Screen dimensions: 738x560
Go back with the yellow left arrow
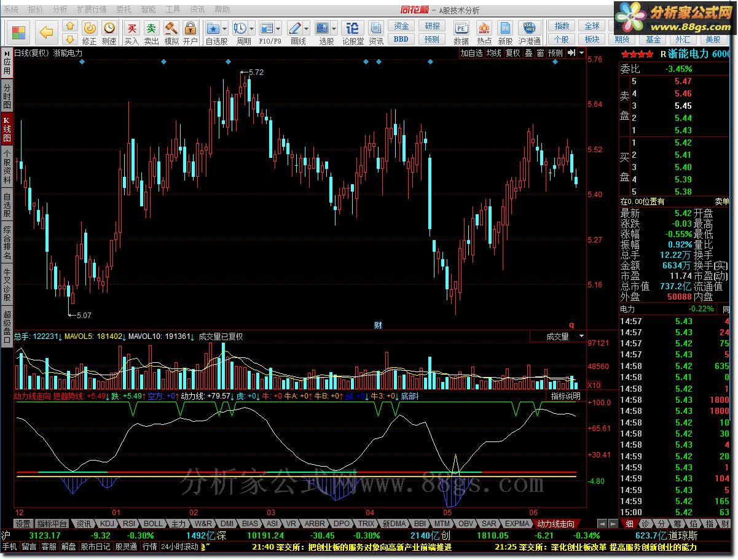[47, 32]
